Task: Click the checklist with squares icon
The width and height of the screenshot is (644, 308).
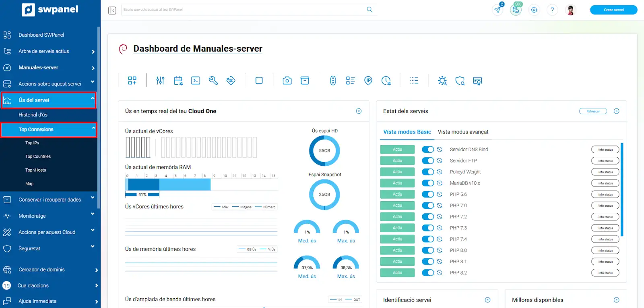Action: (351, 81)
